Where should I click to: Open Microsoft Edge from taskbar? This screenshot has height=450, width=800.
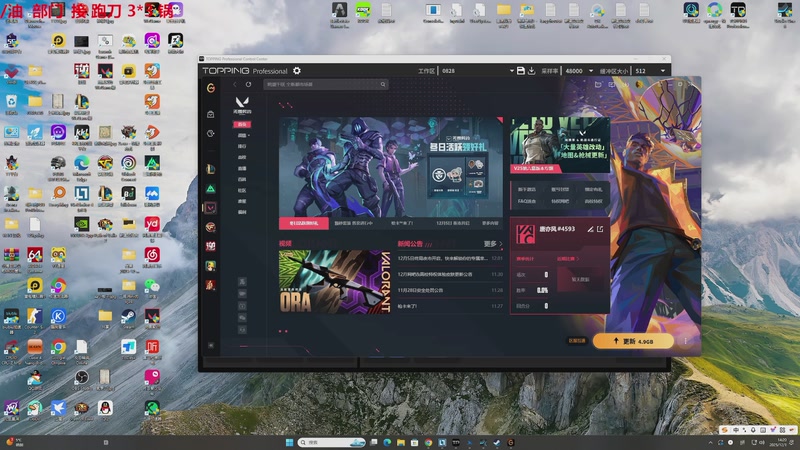pyautogui.click(x=387, y=442)
